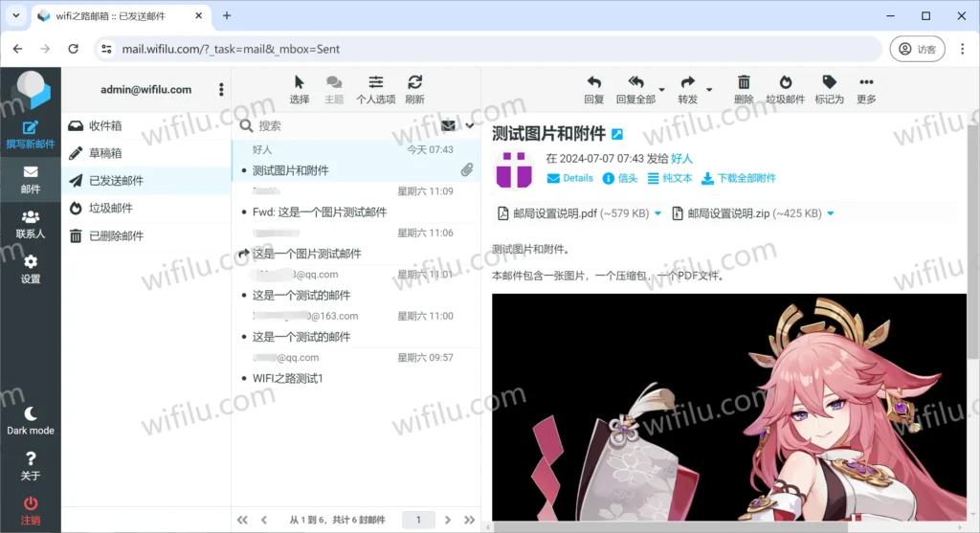Open the Mark as (标记为) tag icon
Image resolution: width=980 pixels, height=533 pixels.
829,83
